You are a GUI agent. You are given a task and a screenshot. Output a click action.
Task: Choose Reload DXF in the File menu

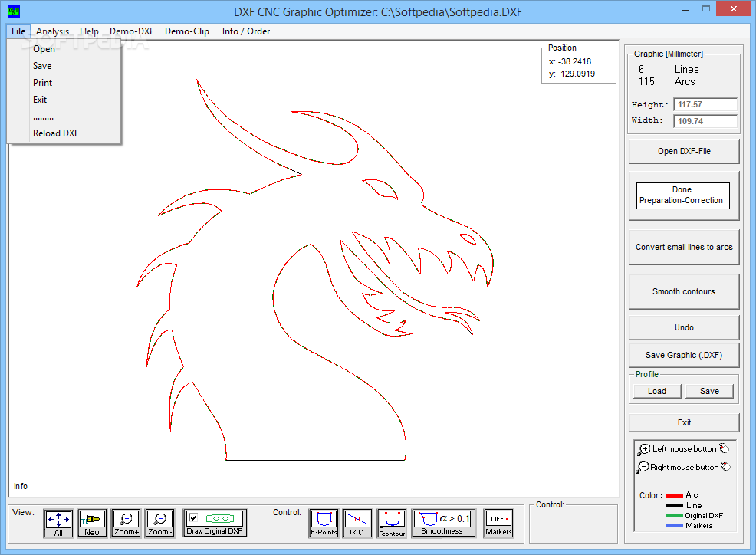pyautogui.click(x=64, y=133)
